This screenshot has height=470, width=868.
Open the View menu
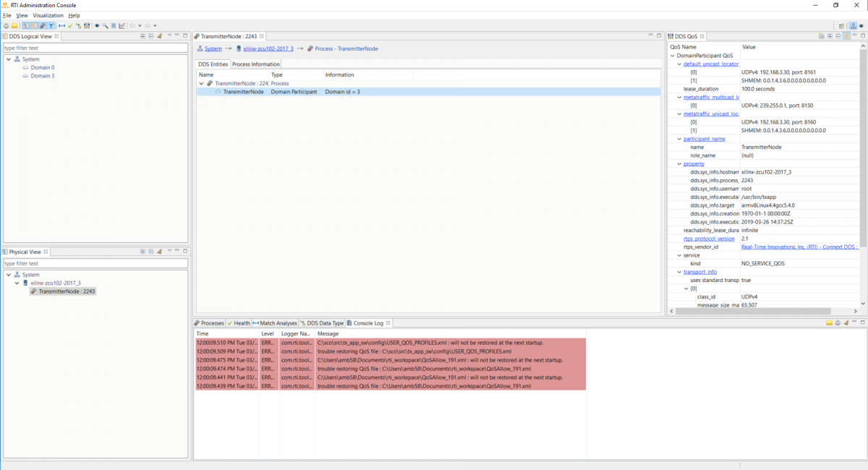(22, 15)
